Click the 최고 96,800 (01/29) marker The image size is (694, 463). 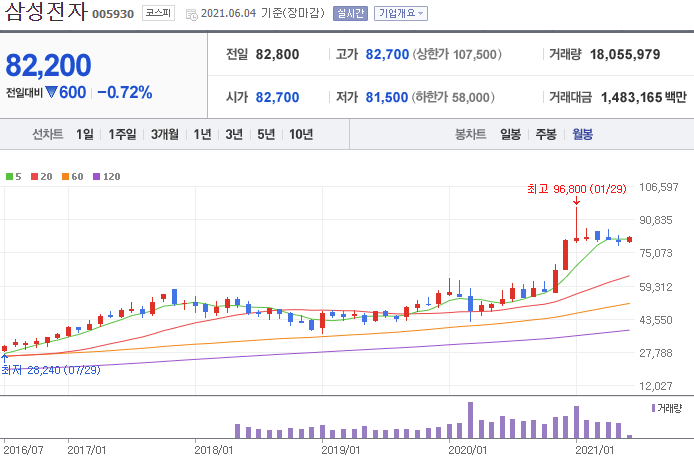click(x=577, y=189)
